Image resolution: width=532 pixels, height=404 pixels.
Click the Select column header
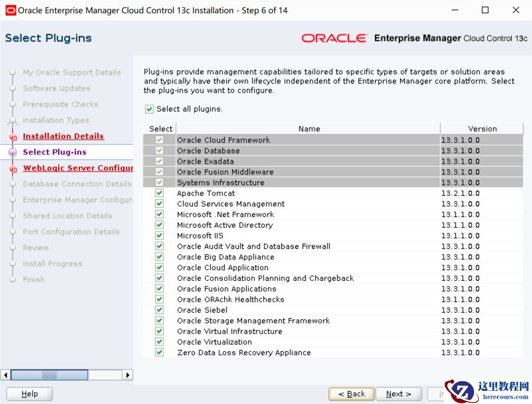tap(160, 128)
